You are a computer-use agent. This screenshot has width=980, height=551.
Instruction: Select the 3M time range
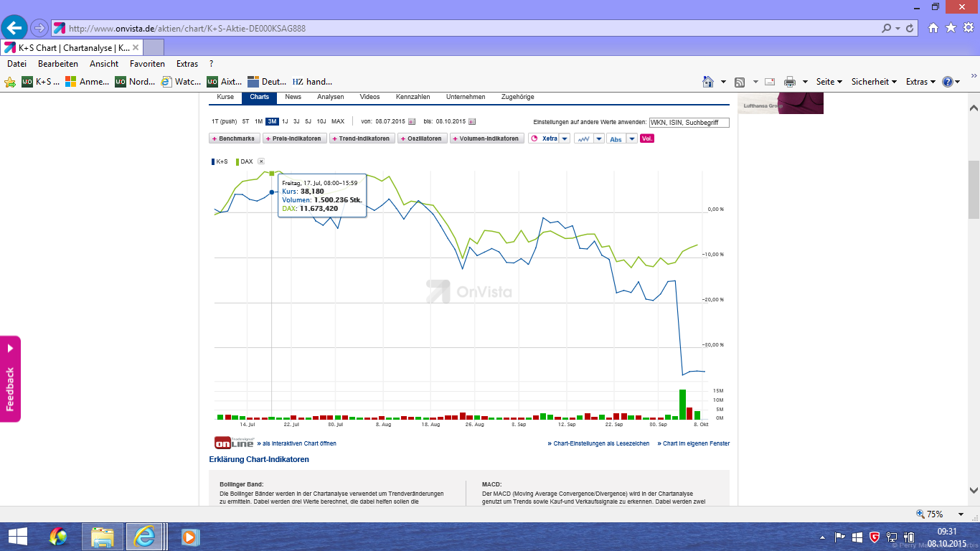[x=272, y=121]
